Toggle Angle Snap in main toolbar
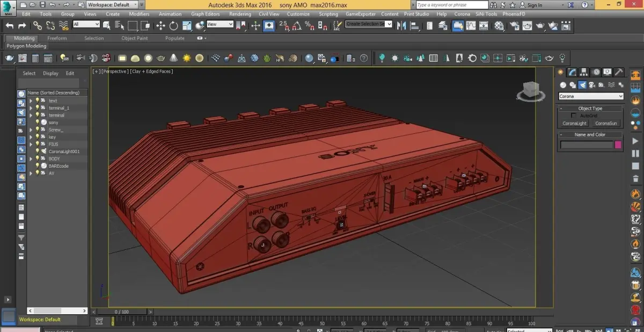The image size is (644, 332). coord(296,25)
